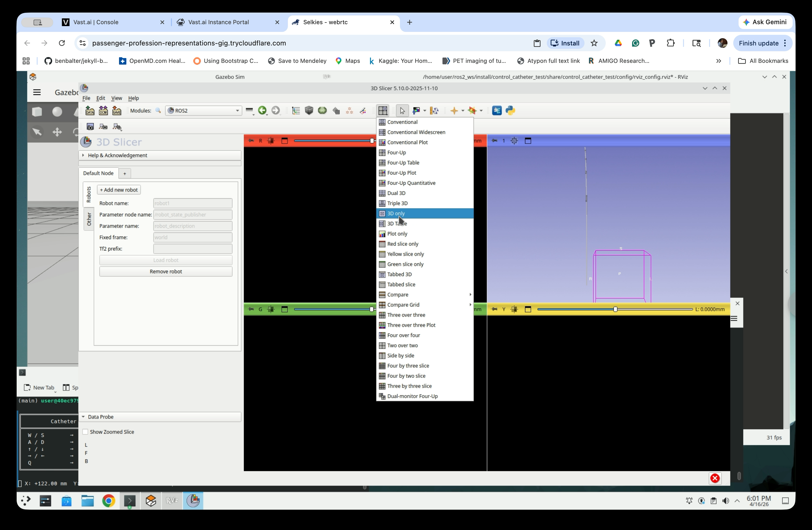Select Four-Up from the layout menu

tap(396, 153)
